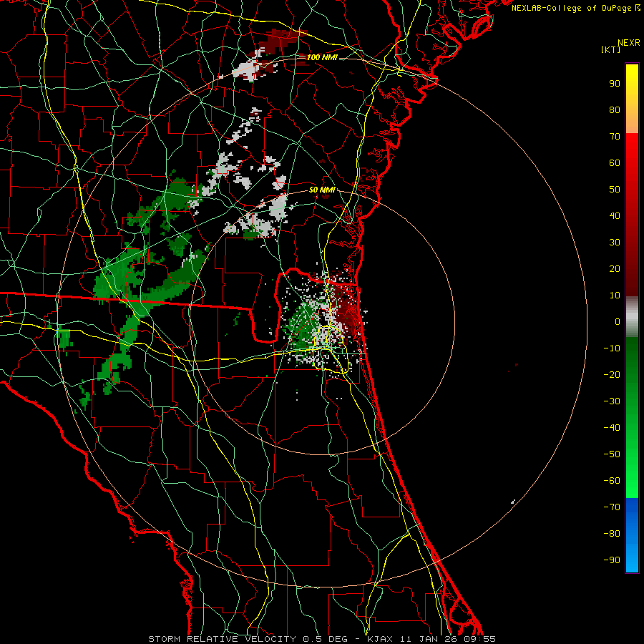Click the positive 10 scale value
The height and width of the screenshot is (644, 644).
(x=615, y=296)
